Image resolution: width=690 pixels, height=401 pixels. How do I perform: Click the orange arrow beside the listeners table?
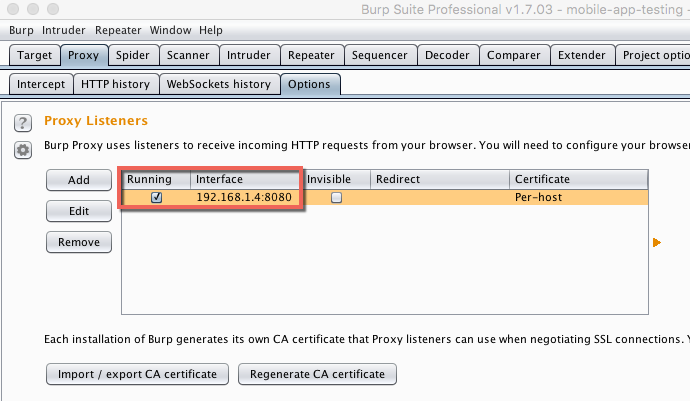click(x=657, y=243)
